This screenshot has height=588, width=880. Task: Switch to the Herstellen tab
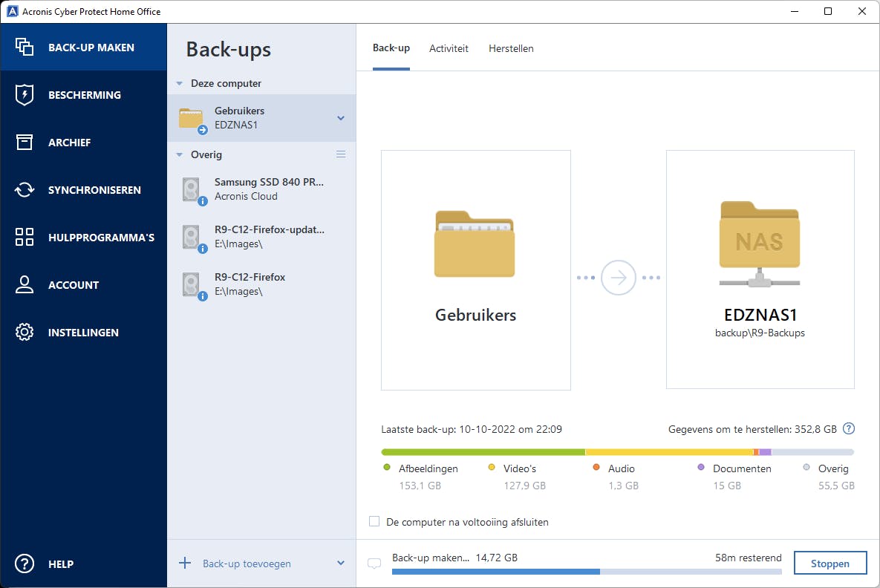511,49
